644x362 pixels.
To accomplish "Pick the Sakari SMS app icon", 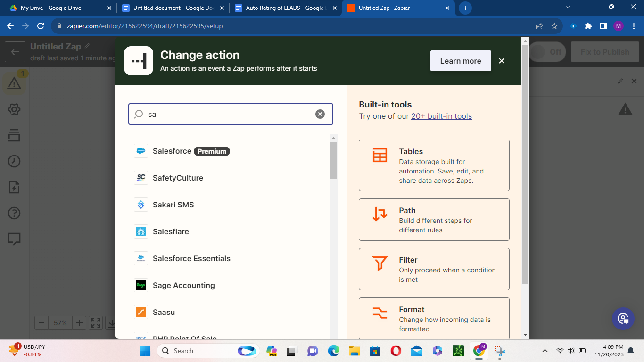I will click(x=141, y=205).
